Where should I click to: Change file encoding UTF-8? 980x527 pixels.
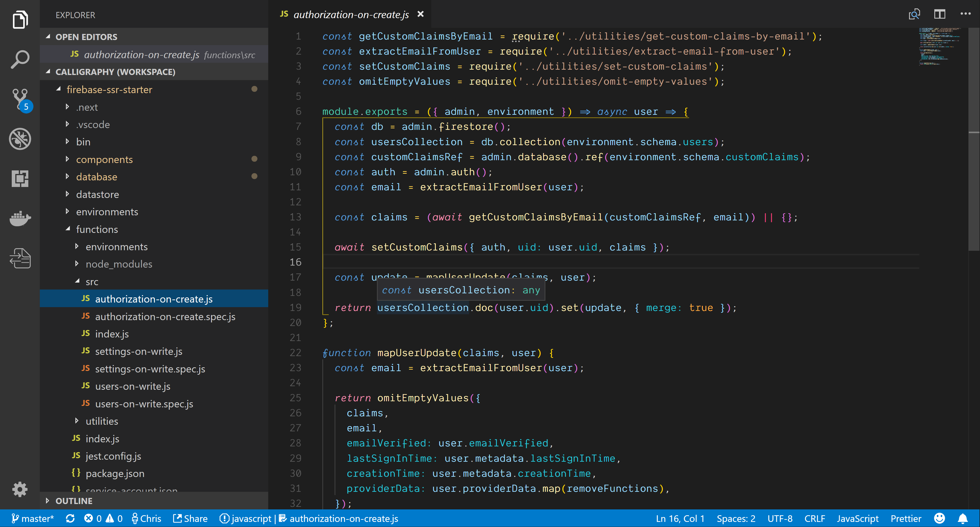(780, 518)
